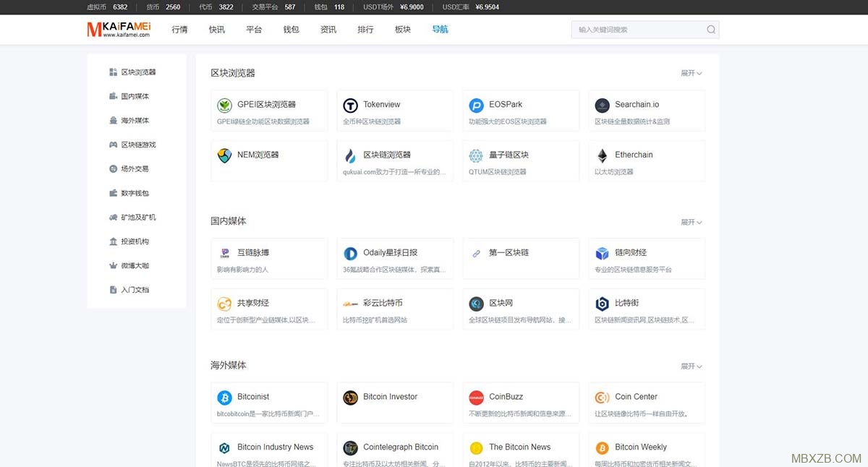Click the Etherchain ethereum icon
Screen dimensions: 868x467
(603, 156)
